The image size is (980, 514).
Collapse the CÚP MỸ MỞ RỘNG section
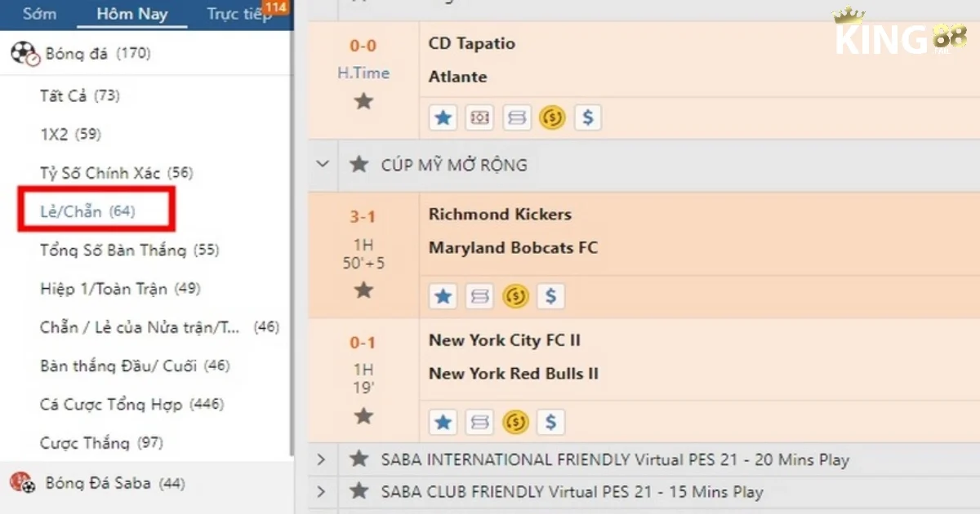323,165
